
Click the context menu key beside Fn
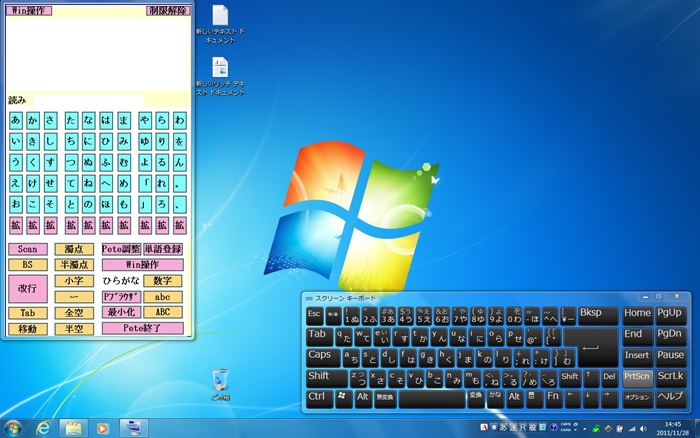(534, 398)
